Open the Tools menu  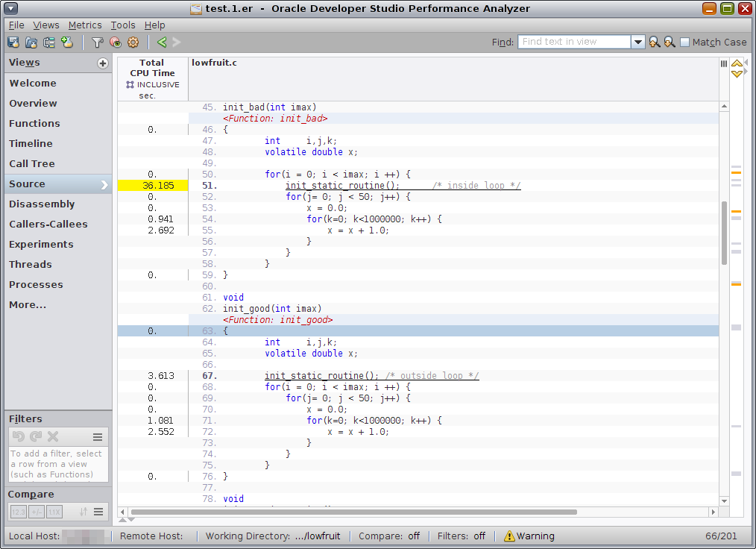(x=123, y=25)
